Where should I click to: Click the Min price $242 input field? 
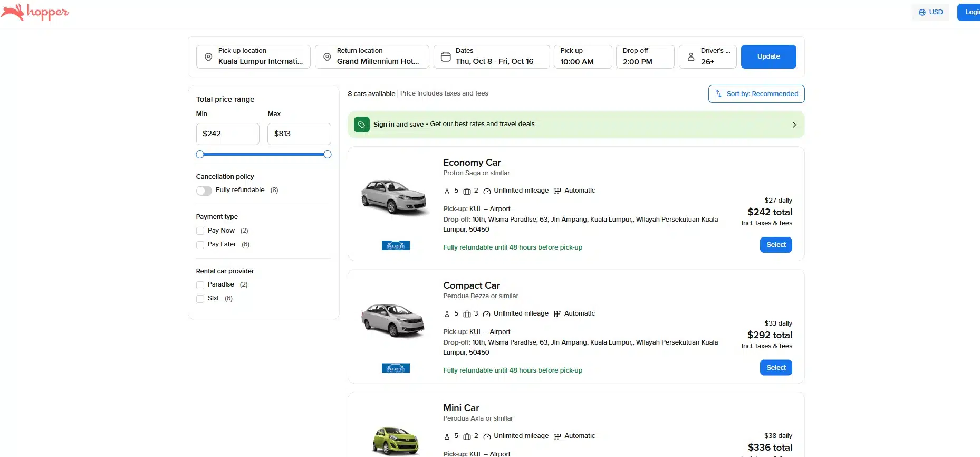coord(228,134)
